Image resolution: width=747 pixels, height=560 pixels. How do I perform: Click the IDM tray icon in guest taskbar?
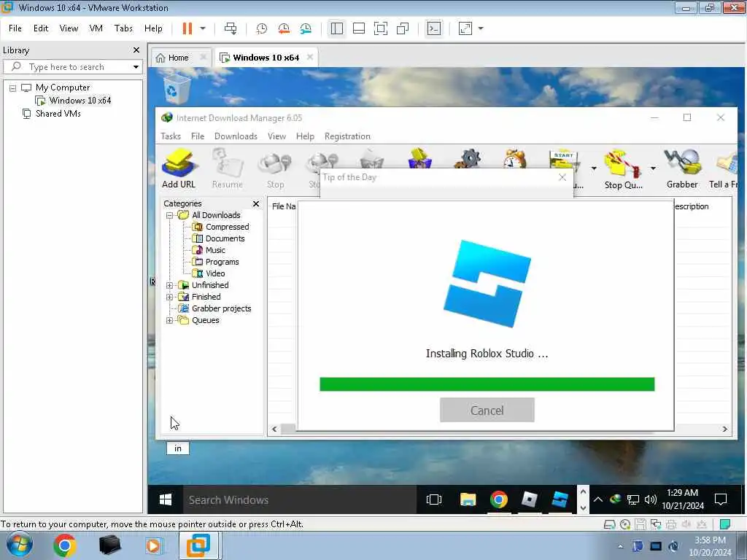615,499
